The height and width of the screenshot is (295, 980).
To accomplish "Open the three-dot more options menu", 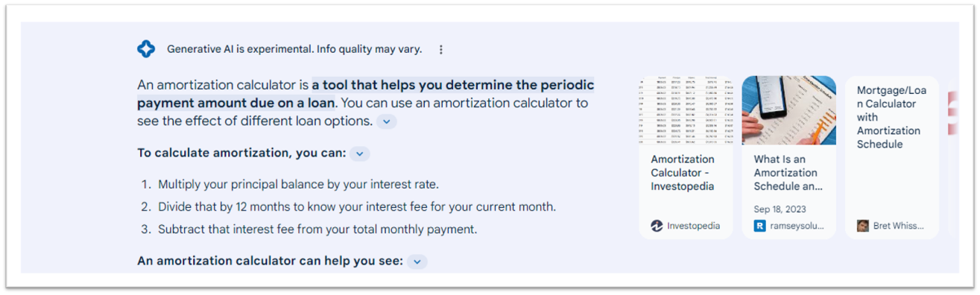I will point(440,49).
